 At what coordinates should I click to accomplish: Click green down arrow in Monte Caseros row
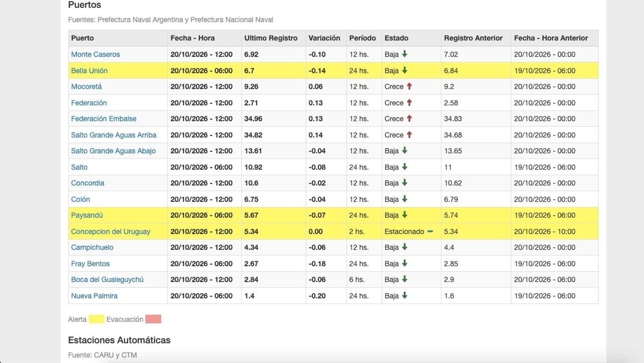[x=404, y=54]
